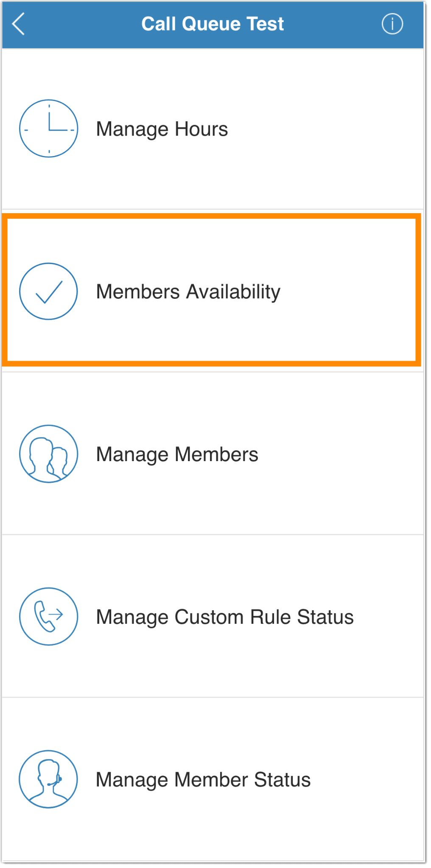
Task: Select the Call Queue Test title
Action: (213, 24)
